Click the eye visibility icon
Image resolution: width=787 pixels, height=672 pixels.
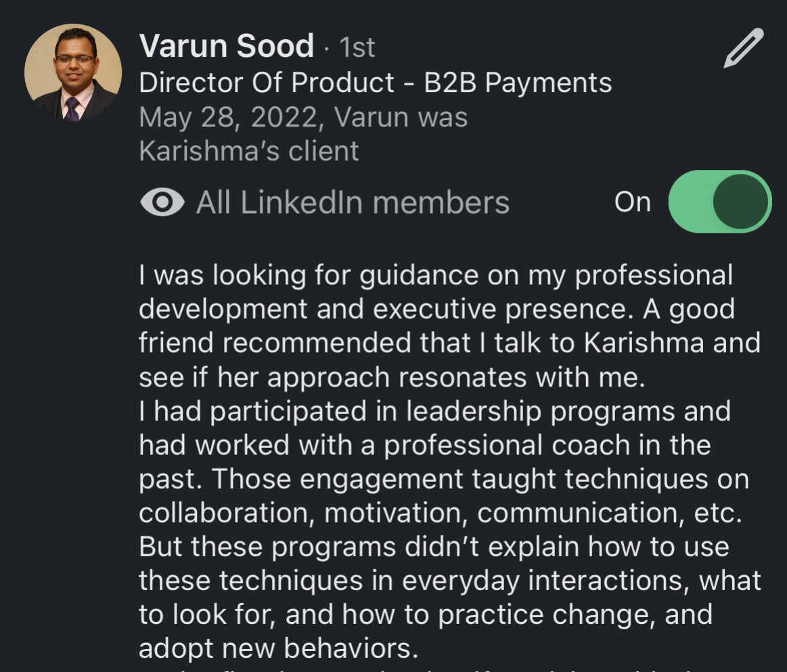click(x=162, y=202)
